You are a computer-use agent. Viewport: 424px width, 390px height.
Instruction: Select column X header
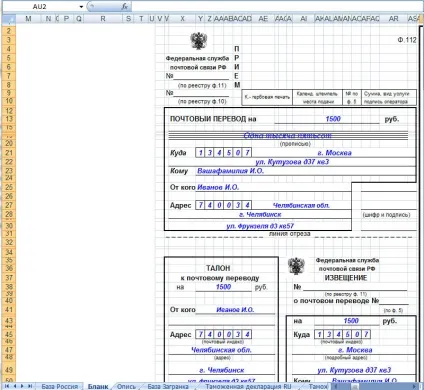coord(182,19)
